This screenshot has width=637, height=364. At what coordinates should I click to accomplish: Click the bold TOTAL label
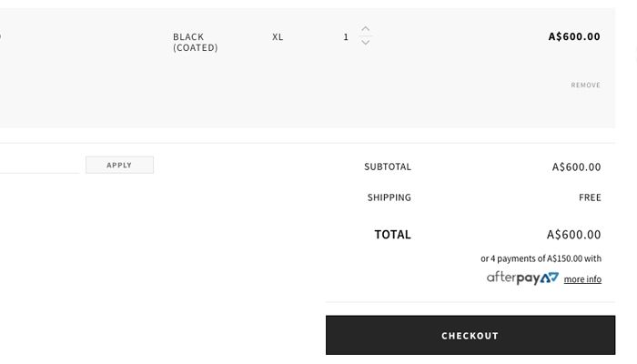coord(392,235)
